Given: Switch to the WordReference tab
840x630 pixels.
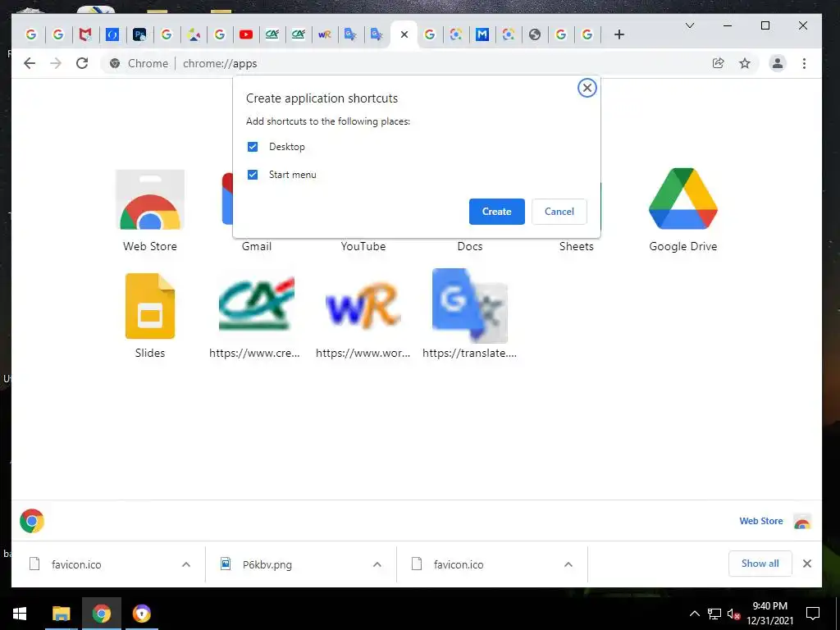Looking at the screenshot, I should click(x=325, y=34).
